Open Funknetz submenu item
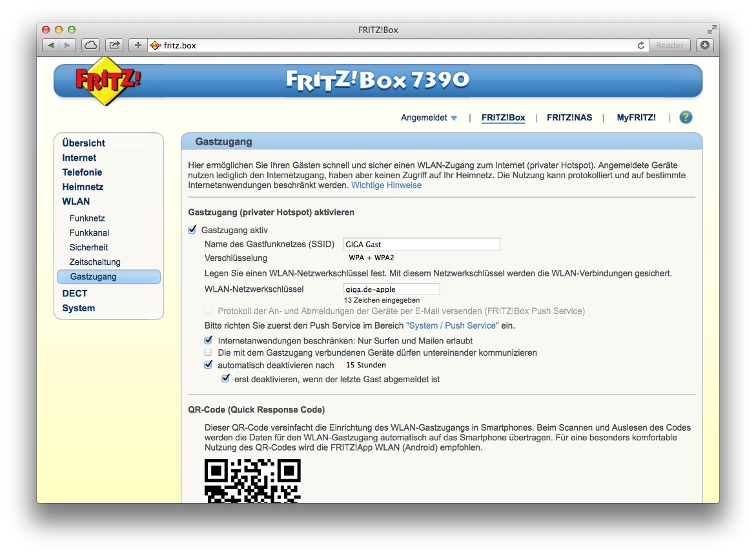Viewport: 756px width, 554px height. coord(87,218)
